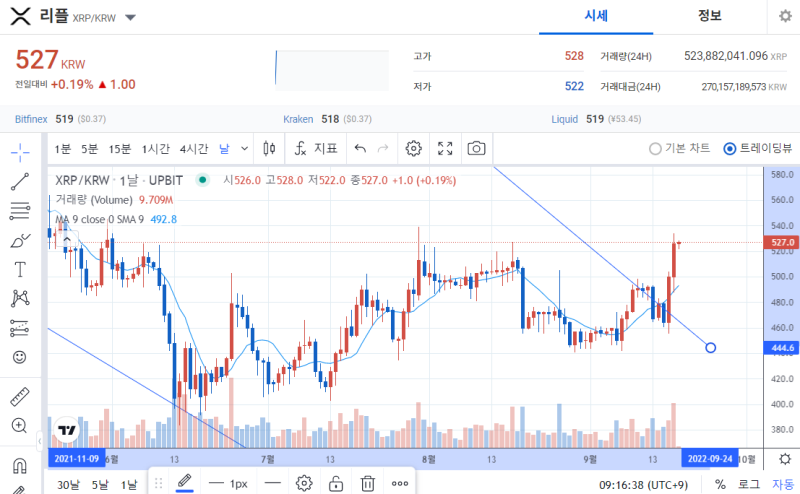Screen dimensions: 800x494
Task: Open more options in drawing toolbar
Action: [x=399, y=483]
